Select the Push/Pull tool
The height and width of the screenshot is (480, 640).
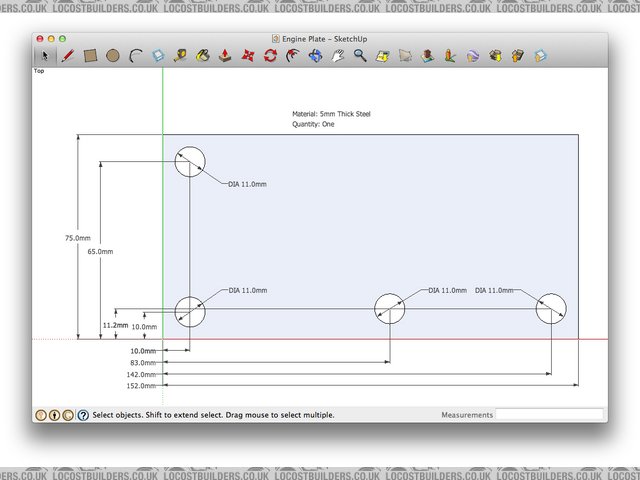225,56
